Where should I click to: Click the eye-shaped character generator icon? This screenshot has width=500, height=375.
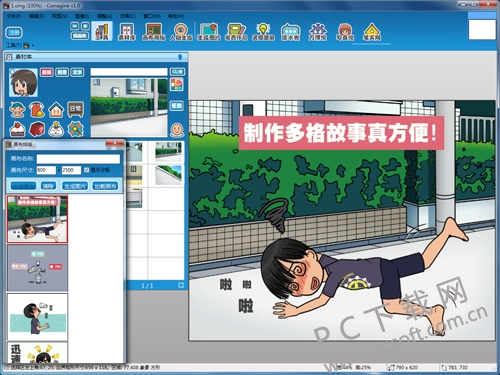click(x=181, y=32)
